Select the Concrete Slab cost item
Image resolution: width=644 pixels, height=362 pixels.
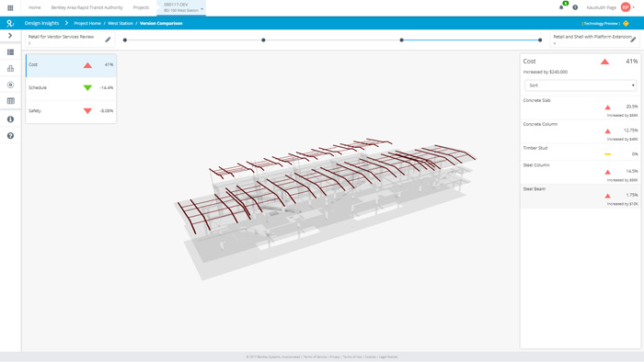(581, 107)
